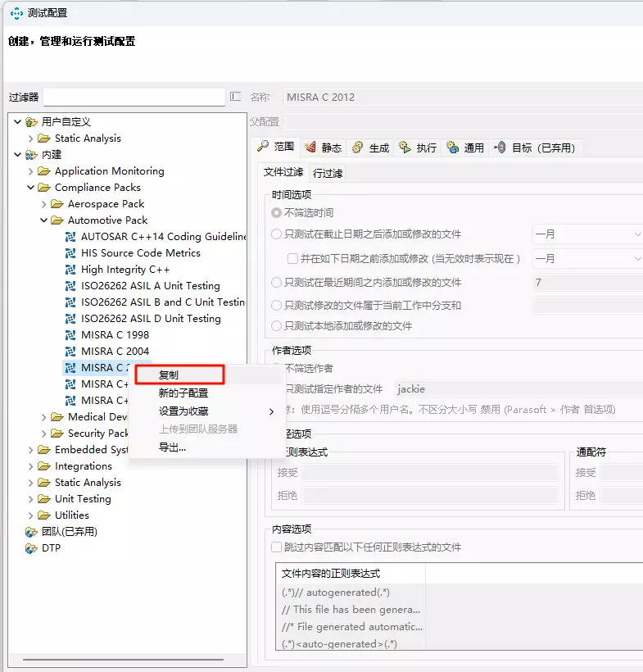This screenshot has height=672, width=643.
Task: Click the High Integrity C++ configuration icon
Action: point(71,270)
